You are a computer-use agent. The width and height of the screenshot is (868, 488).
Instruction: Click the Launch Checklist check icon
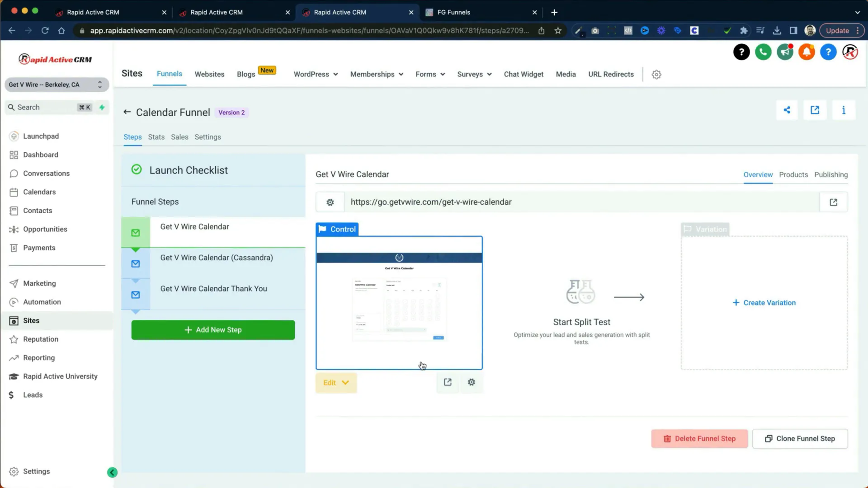click(x=137, y=169)
